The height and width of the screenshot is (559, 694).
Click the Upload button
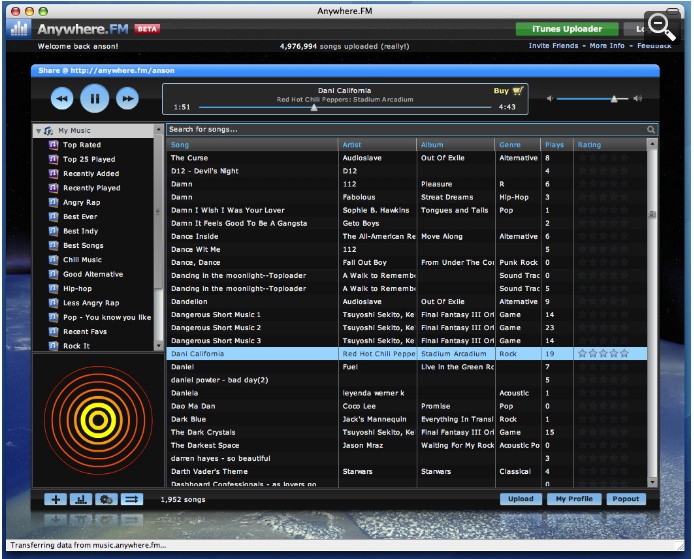(x=520, y=499)
